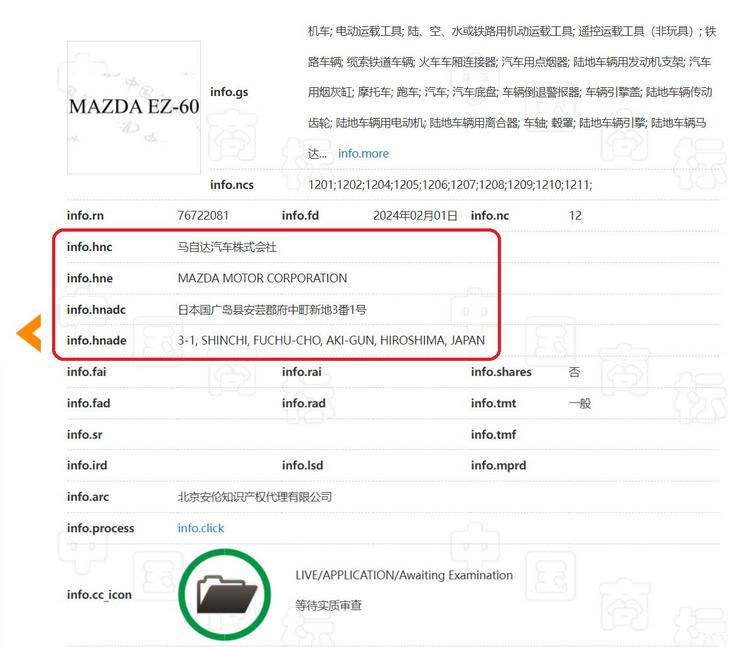
Task: Click the agency name 北京安伦知识产权代理有限公司
Action: 255,497
